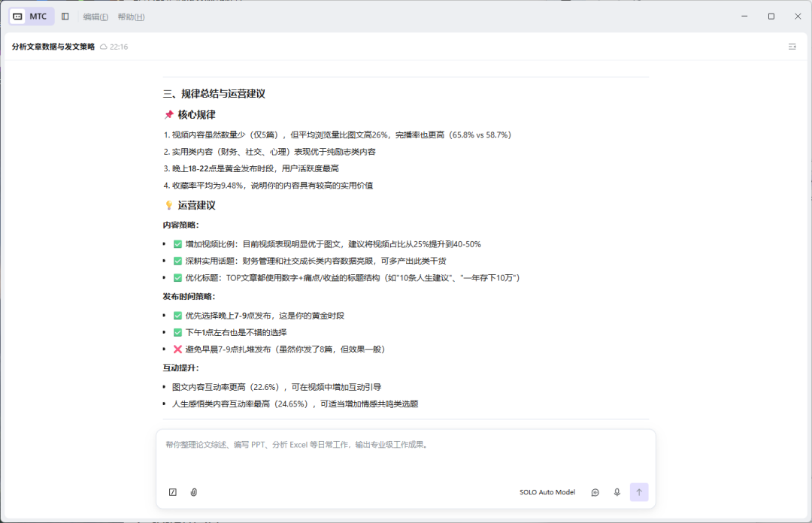This screenshot has width=812, height=523.
Task: Click the green check beside 下午1点左右
Action: point(177,332)
